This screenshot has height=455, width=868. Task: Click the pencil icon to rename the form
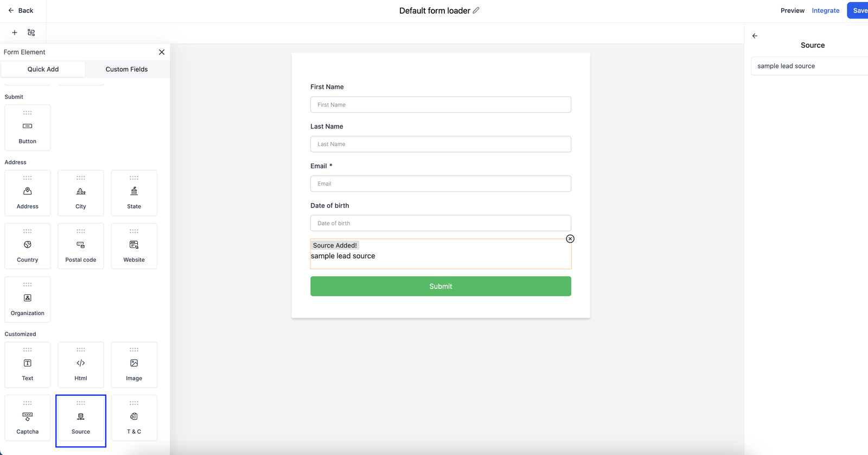click(x=475, y=10)
